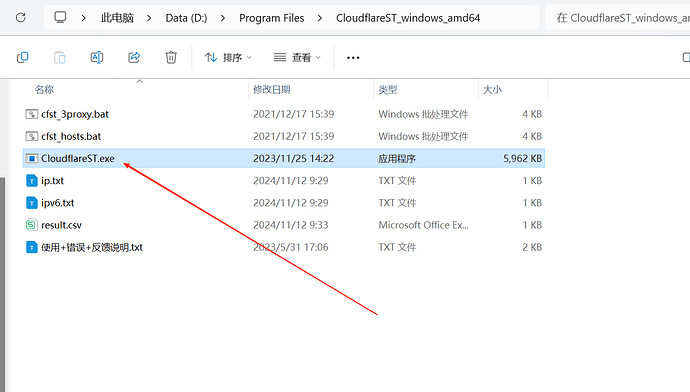Open the 查看 view dropdown
The image size is (690, 392).
pos(297,58)
